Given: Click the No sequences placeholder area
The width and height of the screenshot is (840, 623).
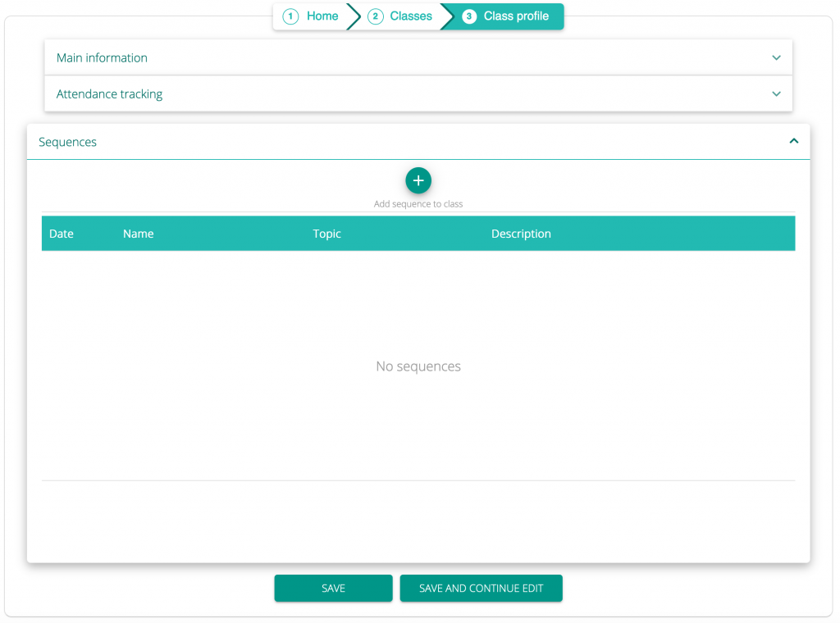Looking at the screenshot, I should (x=418, y=366).
